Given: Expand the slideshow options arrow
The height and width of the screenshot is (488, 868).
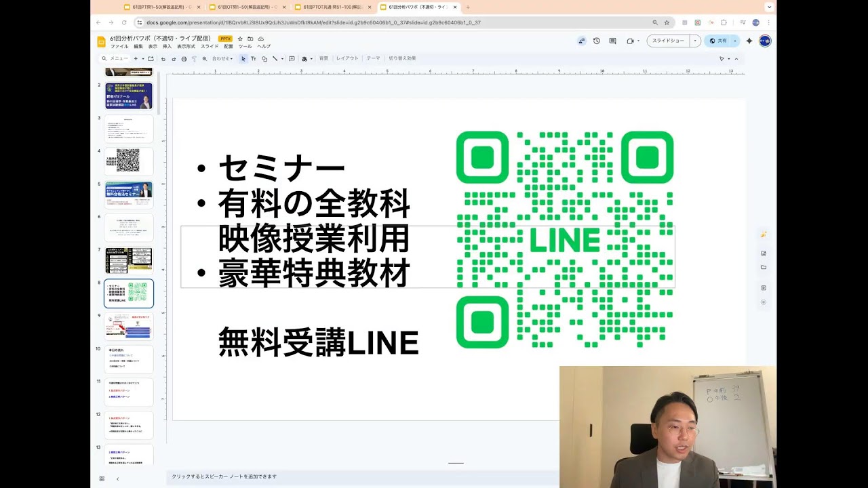Looking at the screenshot, I should coord(695,41).
